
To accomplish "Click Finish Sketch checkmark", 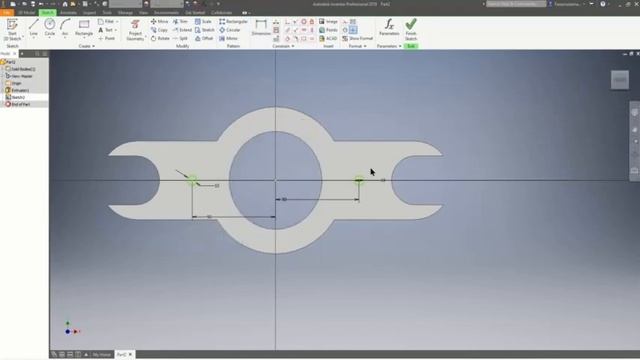I will tap(411, 29).
